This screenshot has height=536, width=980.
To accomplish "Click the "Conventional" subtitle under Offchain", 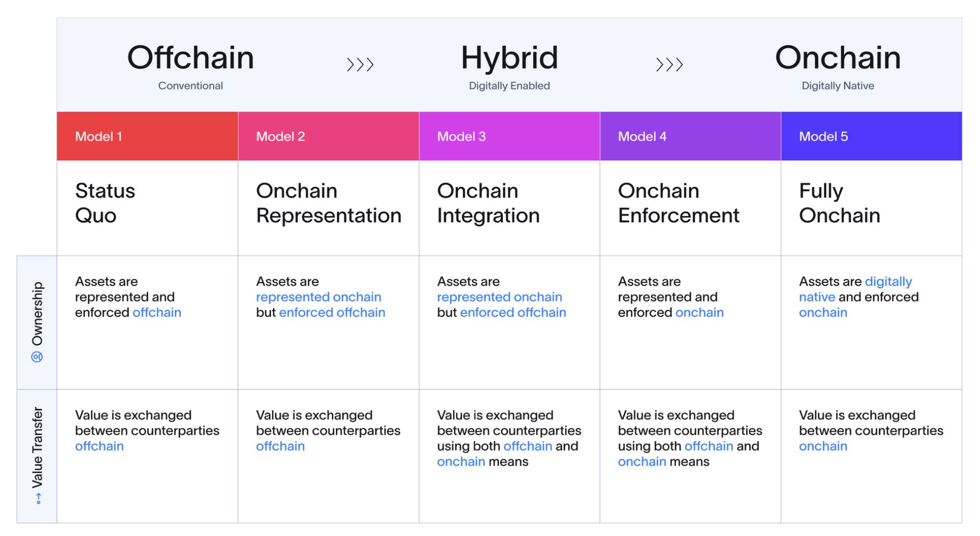I will point(190,86).
